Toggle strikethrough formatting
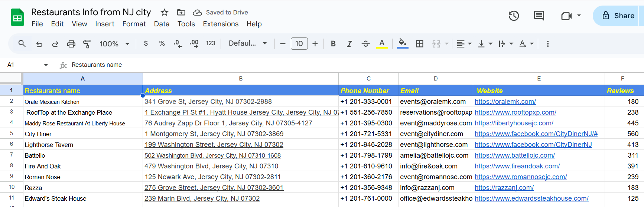Viewport: 644px width, 207px height. click(365, 44)
